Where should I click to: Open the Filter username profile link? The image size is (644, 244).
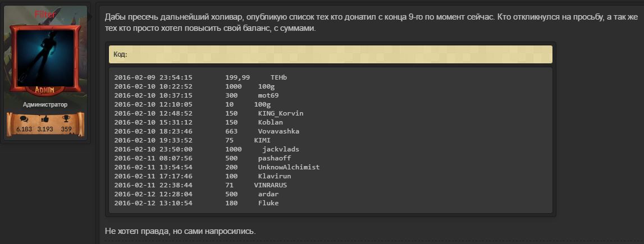pos(45,14)
